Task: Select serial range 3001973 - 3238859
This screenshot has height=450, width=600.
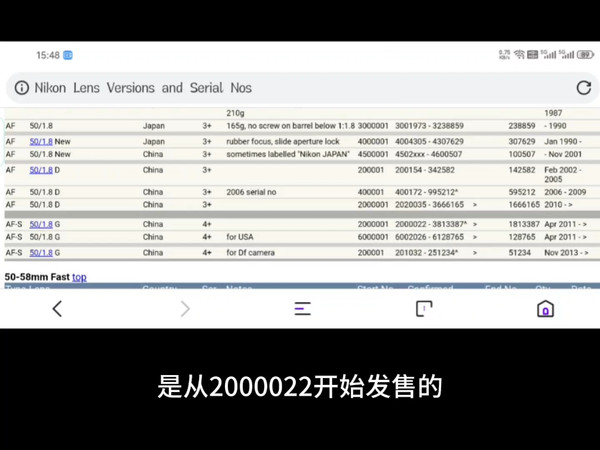Action: 429,126
